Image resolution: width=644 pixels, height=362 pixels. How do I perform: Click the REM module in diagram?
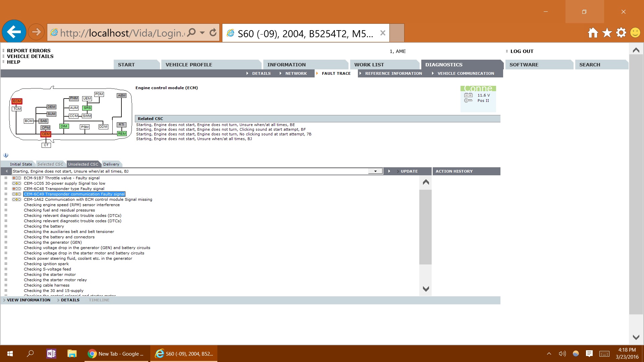(122, 134)
